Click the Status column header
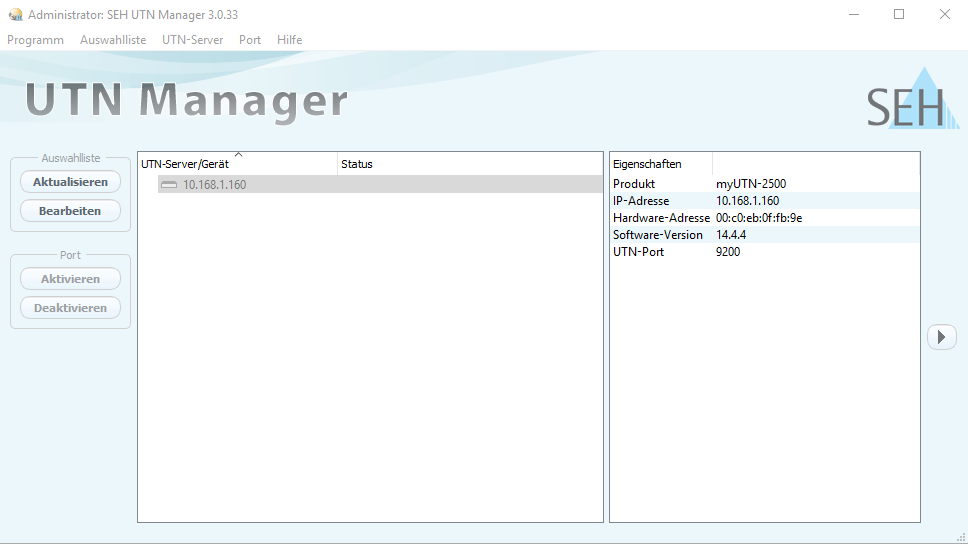 click(470, 164)
